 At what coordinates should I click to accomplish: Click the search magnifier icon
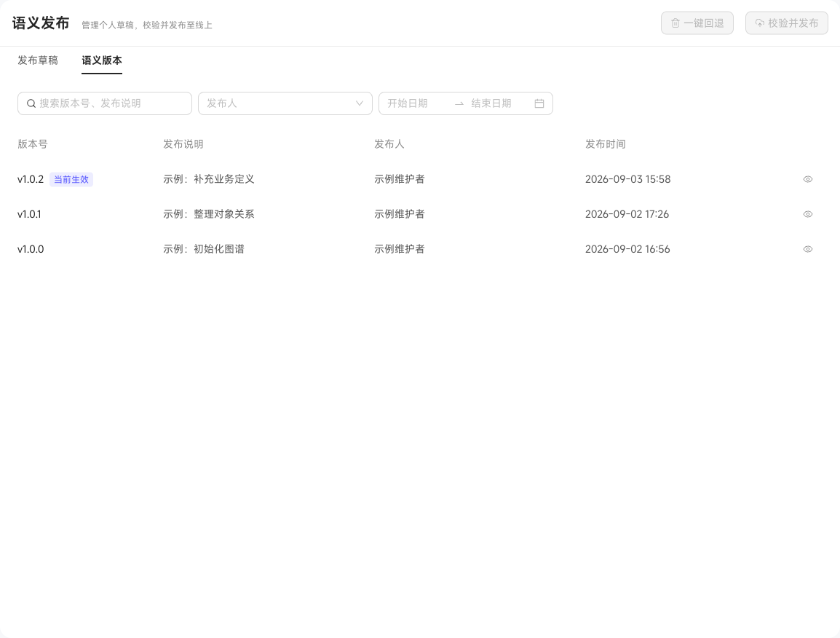pos(31,103)
